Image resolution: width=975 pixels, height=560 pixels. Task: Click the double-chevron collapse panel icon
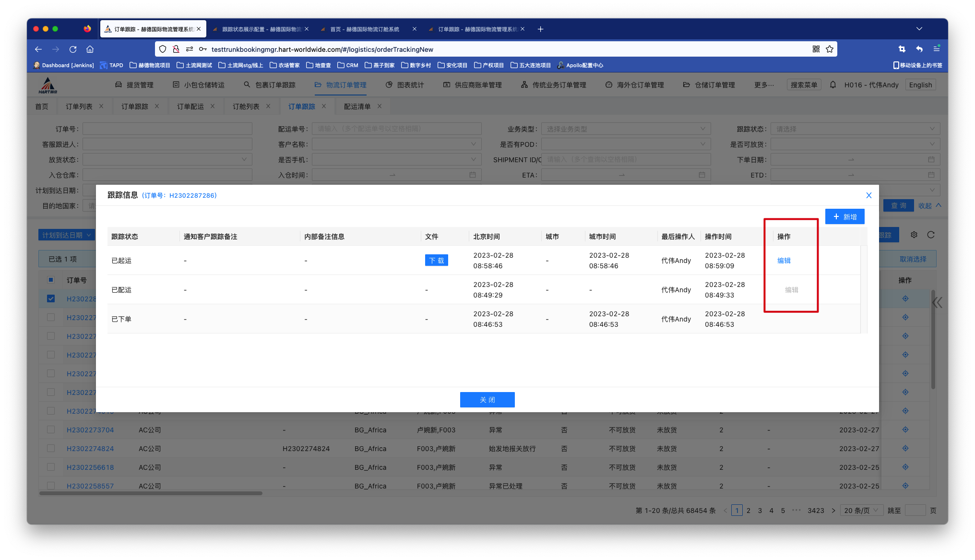click(937, 302)
